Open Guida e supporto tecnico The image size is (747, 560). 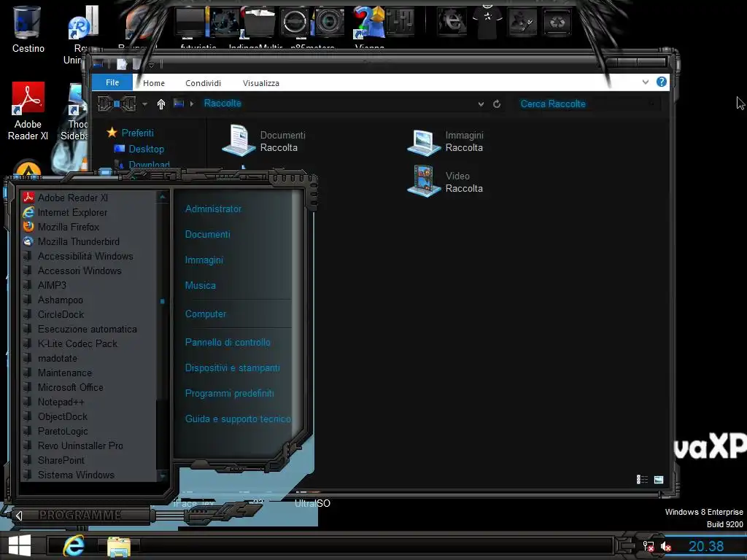pyautogui.click(x=238, y=419)
